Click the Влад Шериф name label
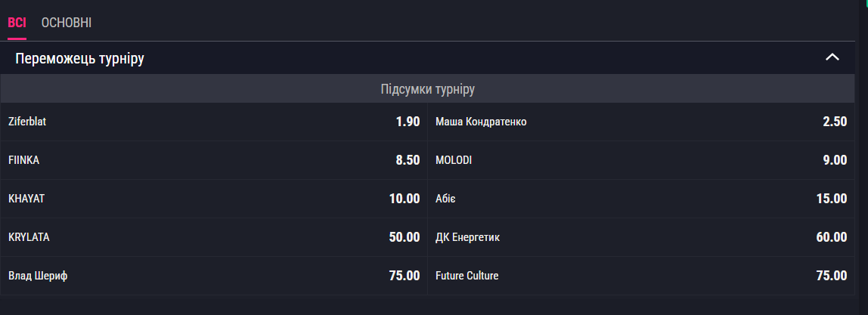 click(39, 276)
